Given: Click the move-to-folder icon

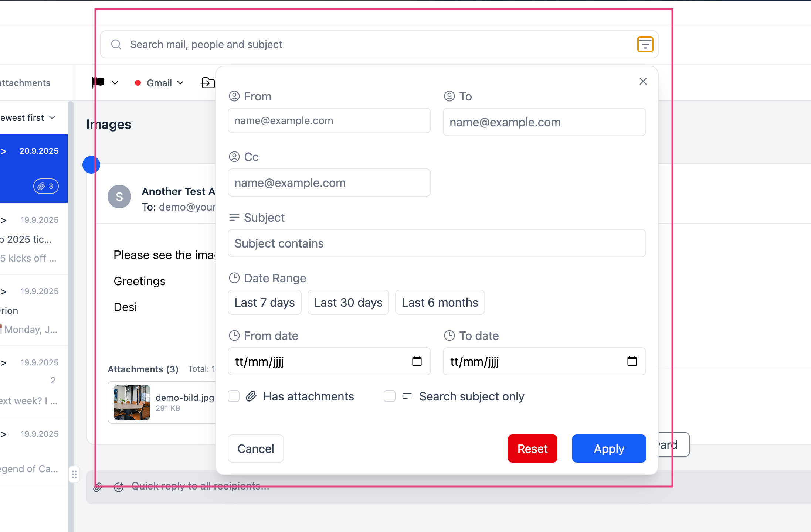Looking at the screenshot, I should click(207, 83).
